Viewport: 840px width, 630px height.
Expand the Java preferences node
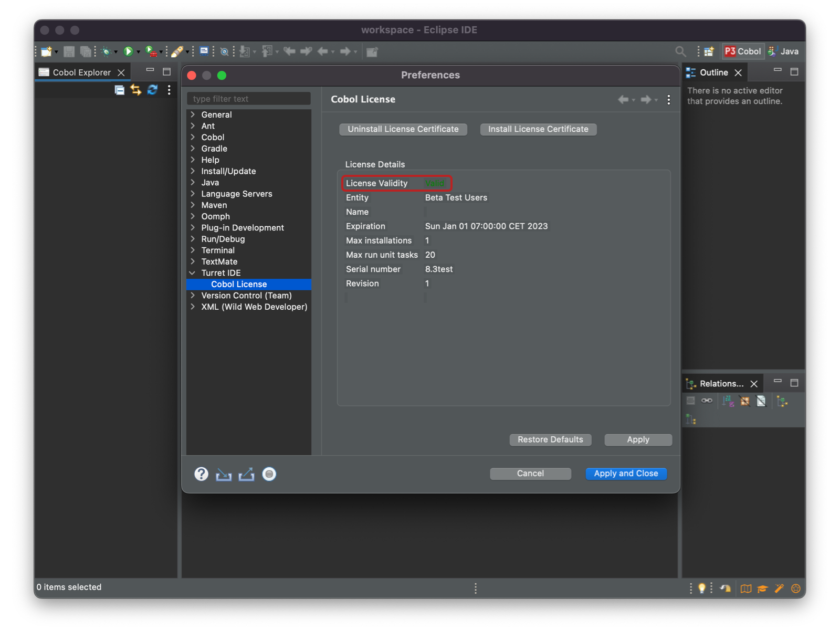[193, 182]
